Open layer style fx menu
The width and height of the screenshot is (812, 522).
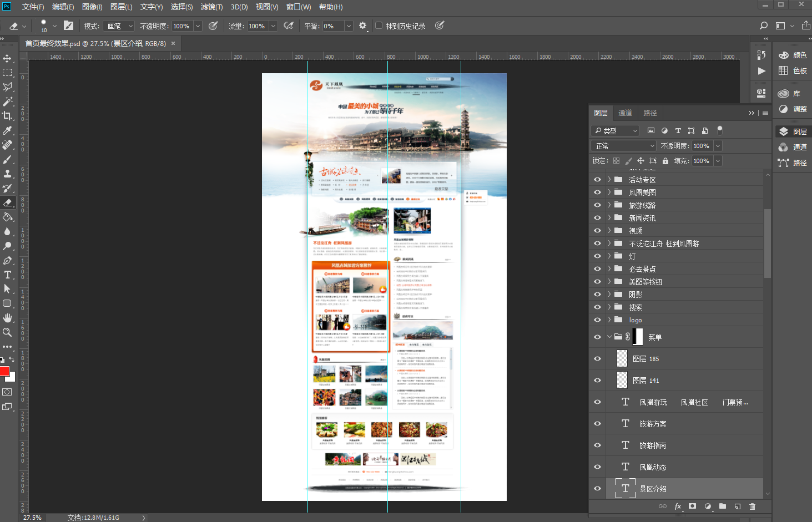pos(678,506)
